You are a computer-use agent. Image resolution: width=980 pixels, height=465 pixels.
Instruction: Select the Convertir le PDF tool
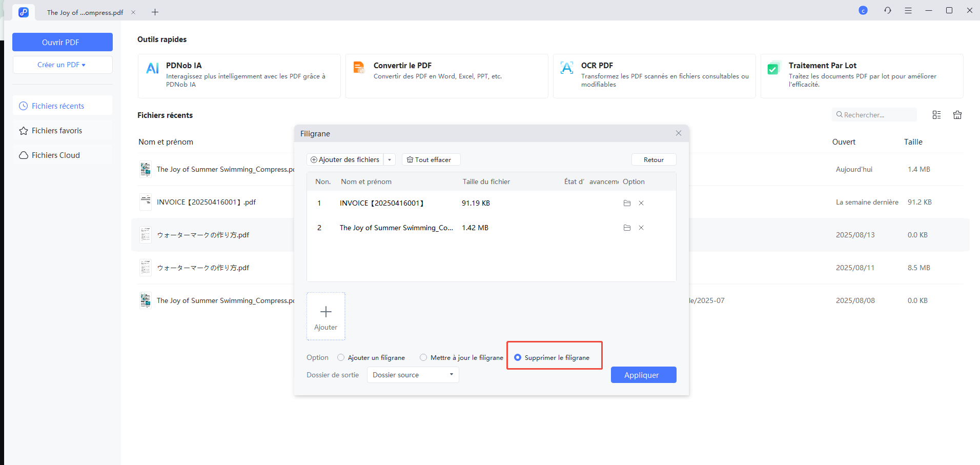point(446,75)
